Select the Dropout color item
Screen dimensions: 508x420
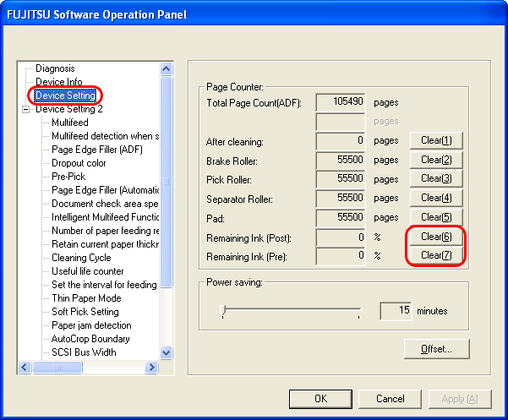[x=79, y=163]
